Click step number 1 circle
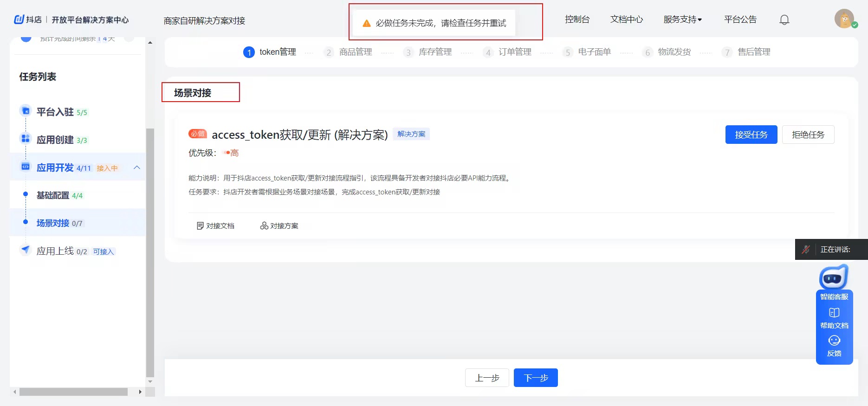Image resolution: width=868 pixels, height=406 pixels. [x=249, y=52]
